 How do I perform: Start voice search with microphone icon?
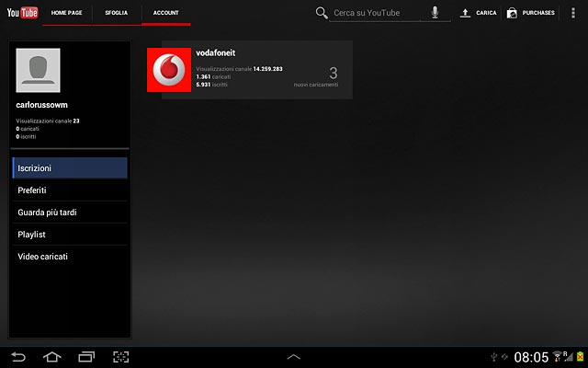pos(435,12)
